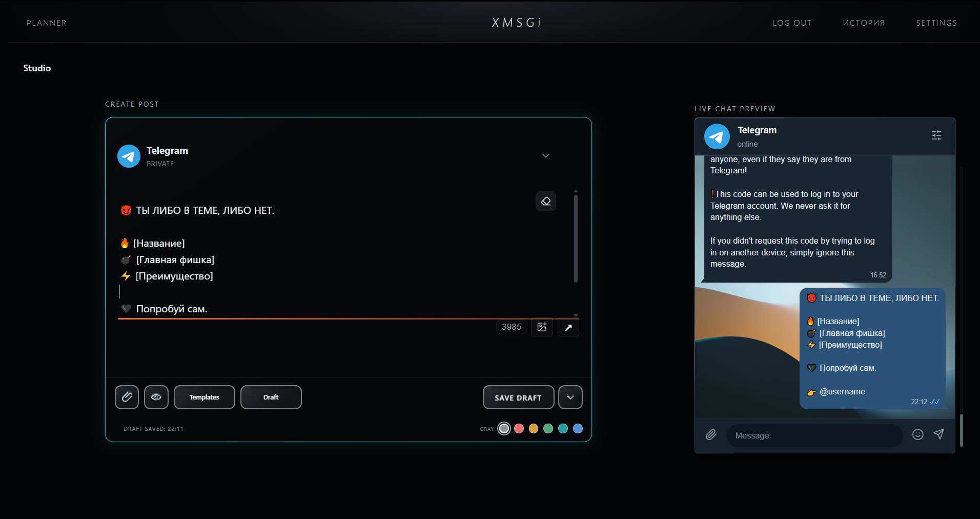Go to PLANNER in top navigation

47,23
